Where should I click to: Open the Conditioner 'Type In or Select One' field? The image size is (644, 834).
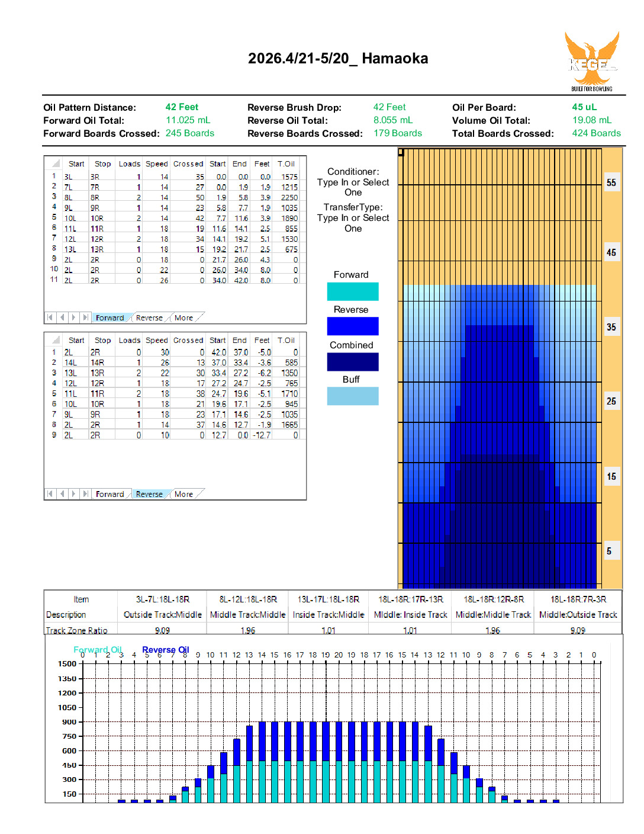coord(353,188)
